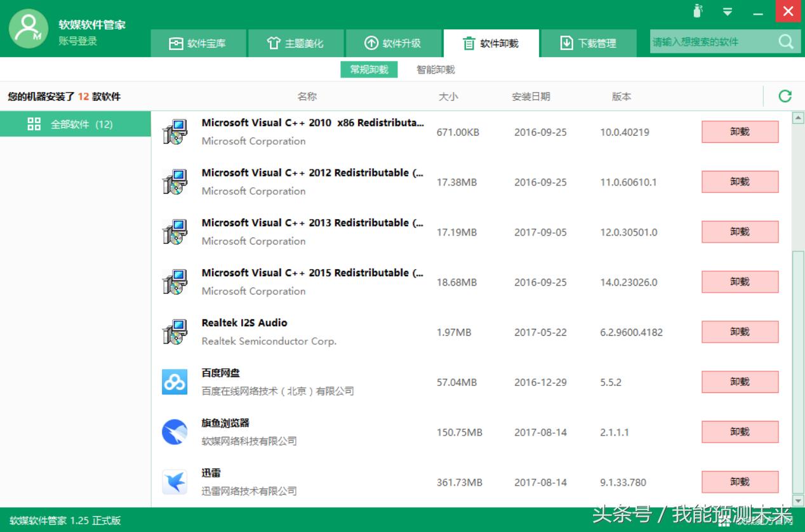Click the Realtek I2S Audio icon
Image resolution: width=805 pixels, height=532 pixels.
tap(175, 331)
